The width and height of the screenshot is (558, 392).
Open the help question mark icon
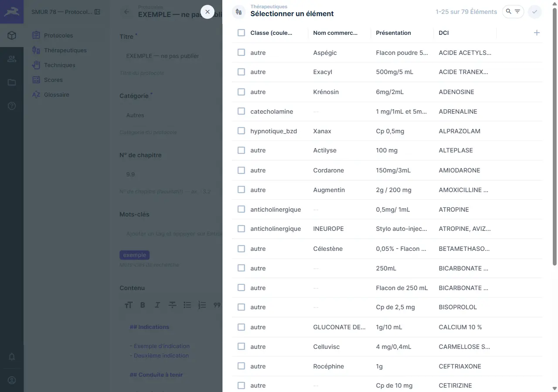pos(12,106)
